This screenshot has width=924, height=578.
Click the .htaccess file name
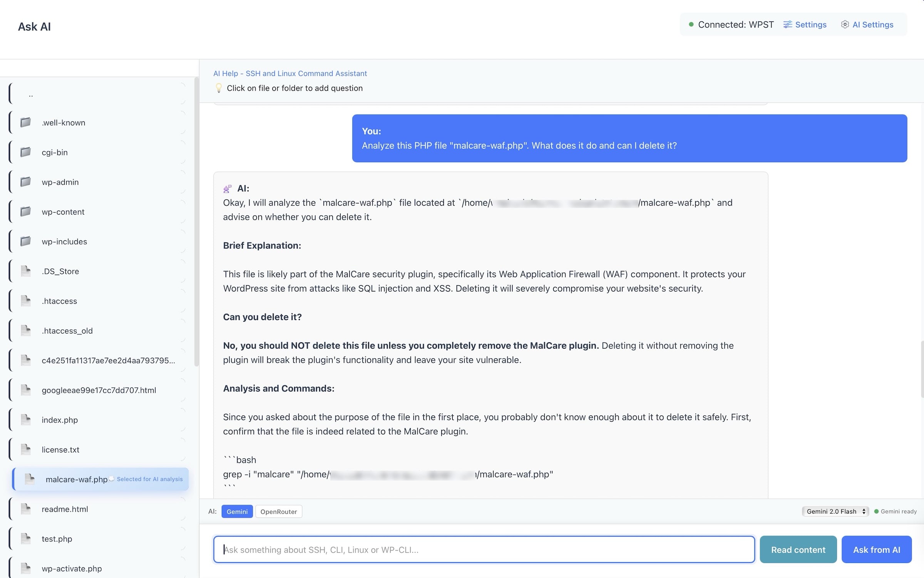(59, 301)
